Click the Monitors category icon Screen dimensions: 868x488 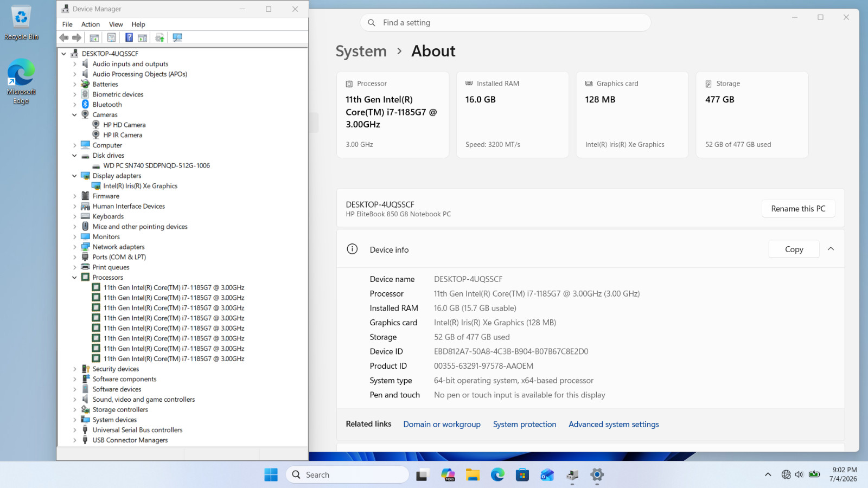pos(85,236)
